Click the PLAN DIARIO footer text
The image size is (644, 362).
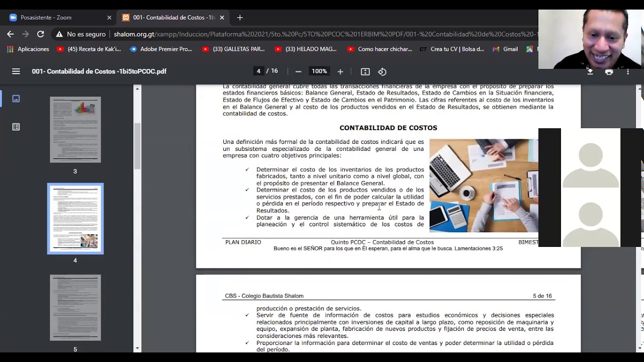point(243,242)
